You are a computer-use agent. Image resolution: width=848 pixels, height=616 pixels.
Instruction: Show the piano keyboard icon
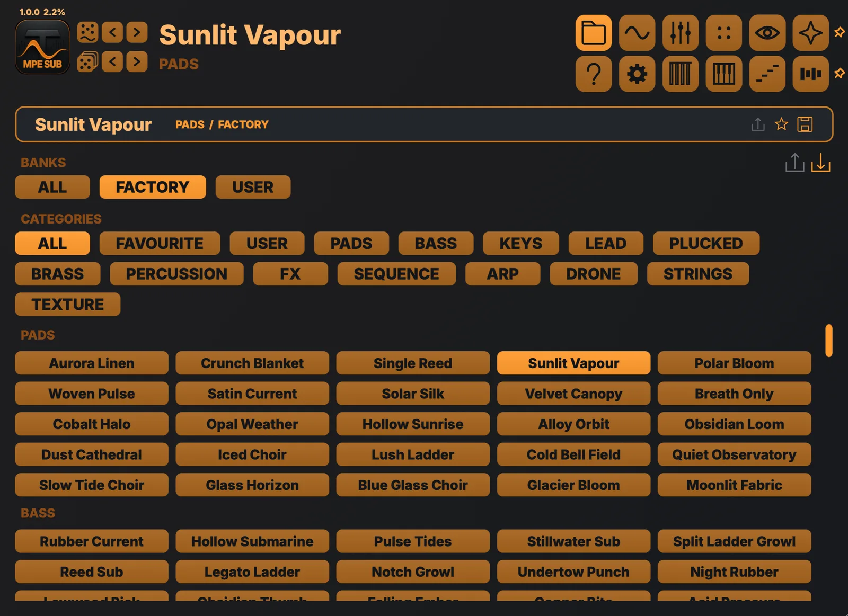(x=724, y=74)
